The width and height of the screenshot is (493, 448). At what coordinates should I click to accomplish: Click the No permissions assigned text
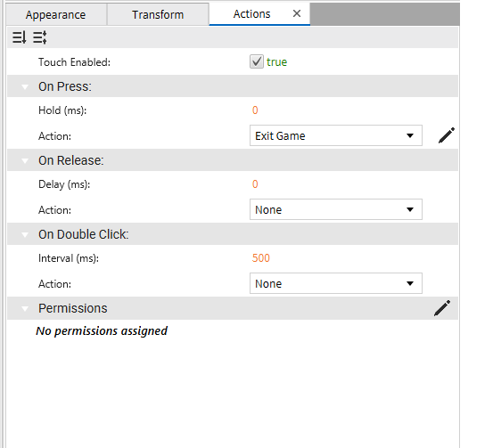point(102,330)
